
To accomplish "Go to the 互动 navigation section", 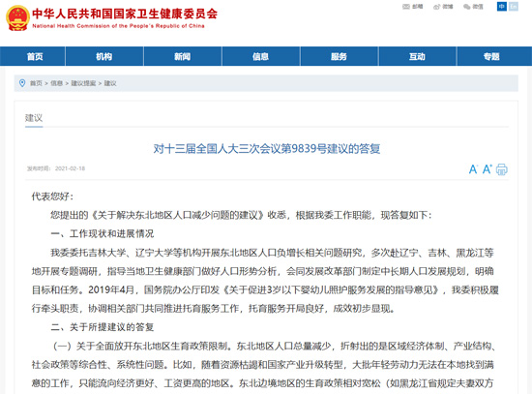I will point(417,56).
